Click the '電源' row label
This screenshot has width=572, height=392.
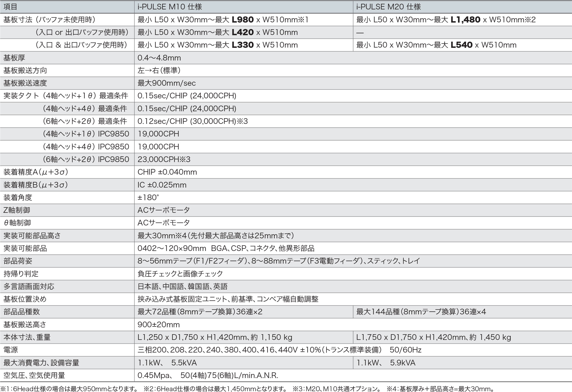(10, 350)
